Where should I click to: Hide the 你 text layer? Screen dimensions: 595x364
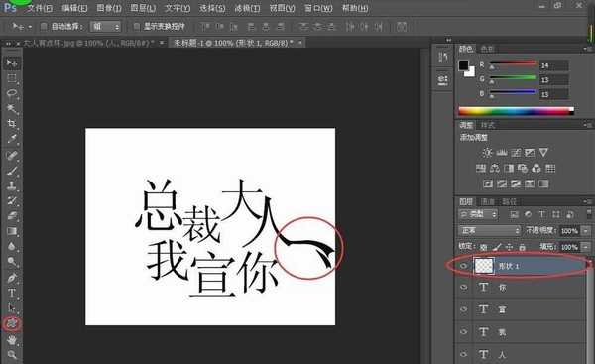point(463,287)
